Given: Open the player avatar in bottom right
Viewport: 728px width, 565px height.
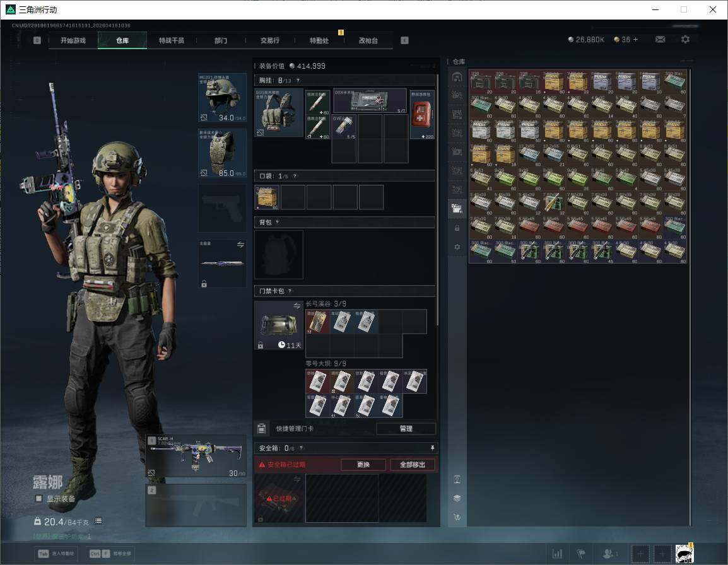Looking at the screenshot, I should tap(684, 554).
